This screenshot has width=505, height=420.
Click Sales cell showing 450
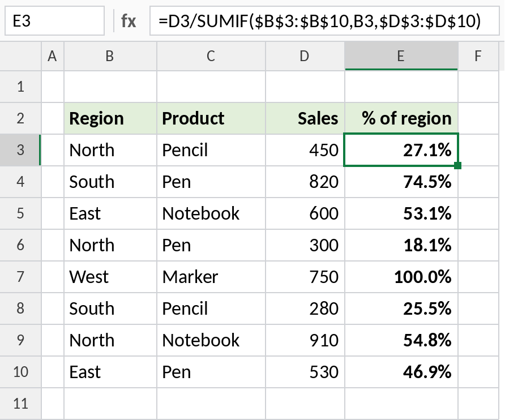click(x=305, y=150)
